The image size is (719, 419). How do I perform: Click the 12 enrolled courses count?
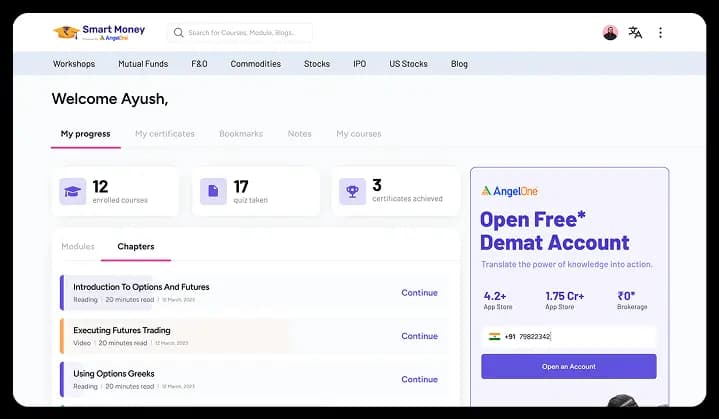(100, 187)
